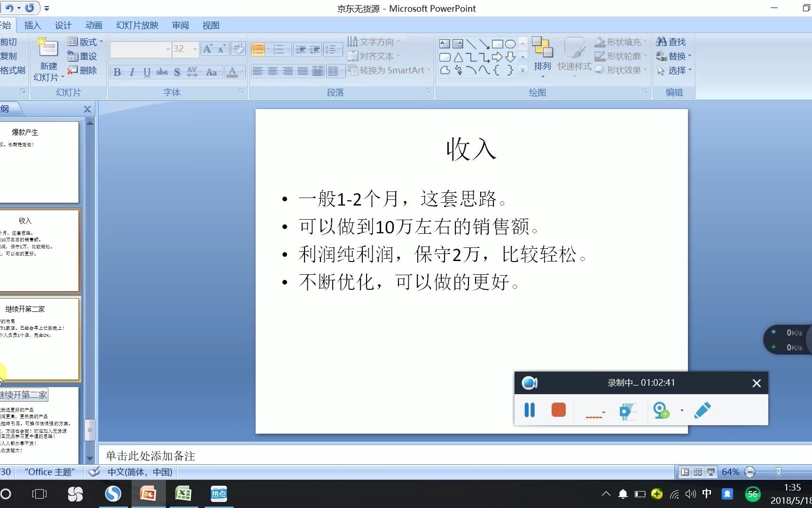Open the Text Direction (文字方向) dropdown
This screenshot has height=508, width=812.
(x=374, y=42)
